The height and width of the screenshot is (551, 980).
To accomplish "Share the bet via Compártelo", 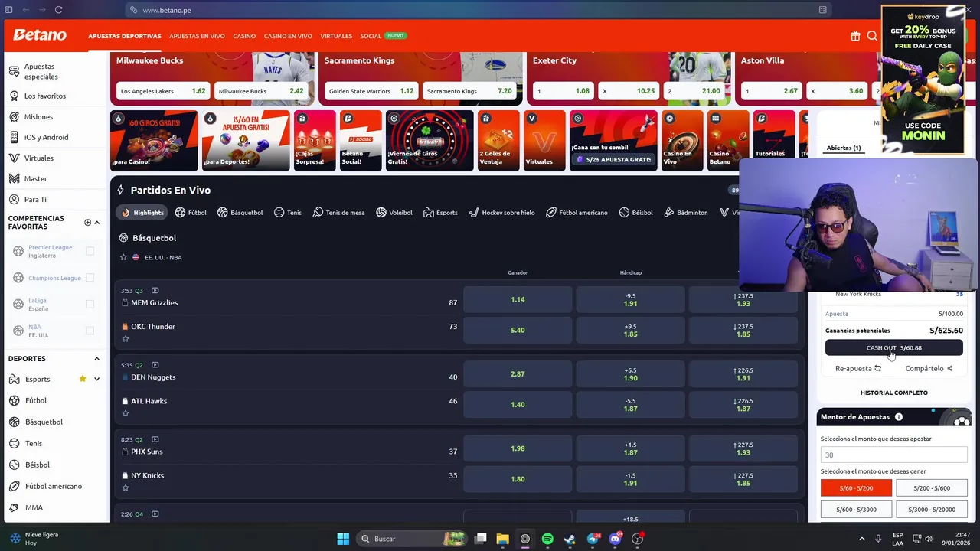I will pos(929,368).
